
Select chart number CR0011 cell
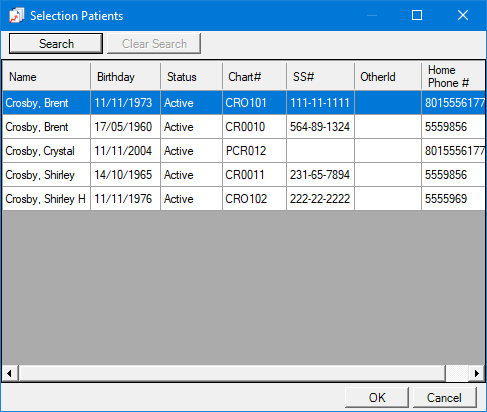pos(254,175)
